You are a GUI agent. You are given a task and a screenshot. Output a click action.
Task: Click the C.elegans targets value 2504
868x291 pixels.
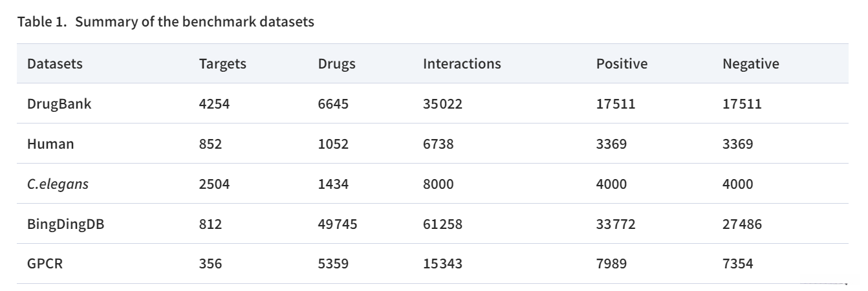pos(214,184)
